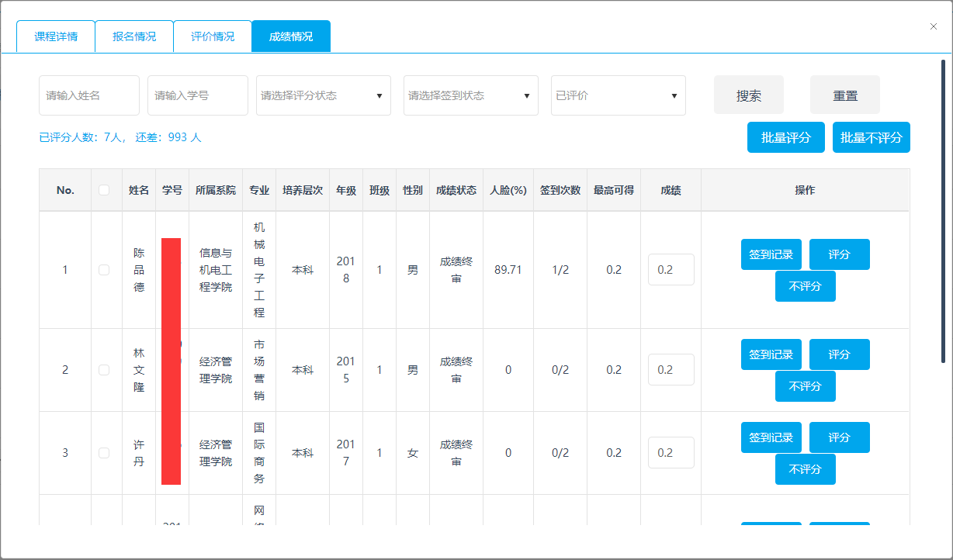This screenshot has height=560, width=953.
Task: Click the 最高可得 column header
Action: (x=614, y=190)
